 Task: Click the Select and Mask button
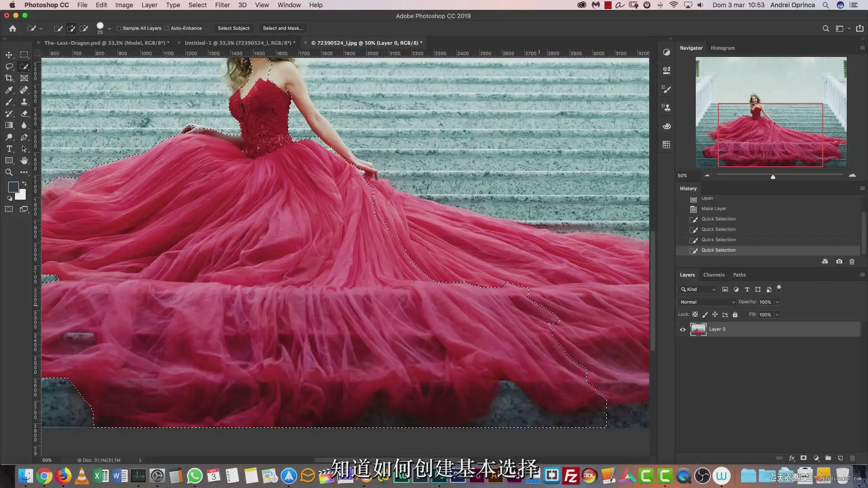pos(283,28)
